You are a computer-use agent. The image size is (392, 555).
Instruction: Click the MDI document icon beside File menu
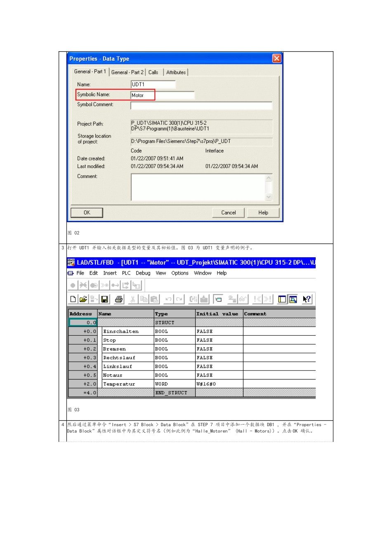click(71, 273)
